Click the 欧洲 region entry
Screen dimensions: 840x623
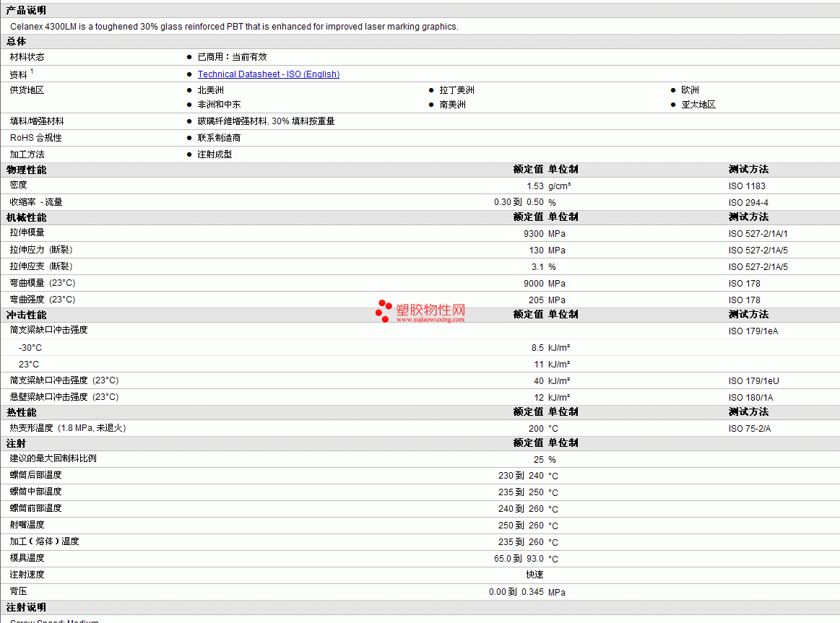[690, 90]
